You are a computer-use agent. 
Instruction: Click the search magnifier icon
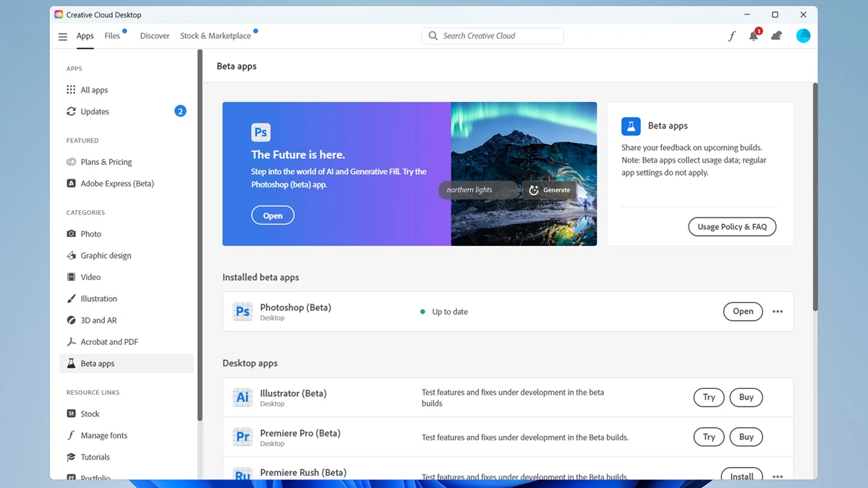click(x=433, y=35)
